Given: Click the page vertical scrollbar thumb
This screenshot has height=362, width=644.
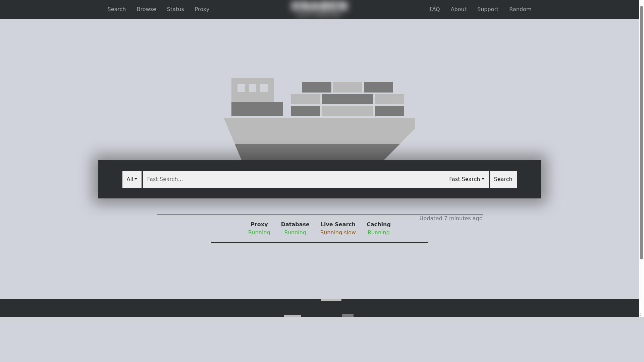Looking at the screenshot, I should 641,132.
